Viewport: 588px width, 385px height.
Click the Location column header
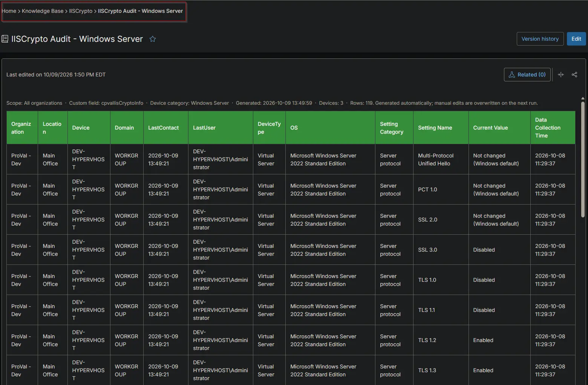pos(53,128)
